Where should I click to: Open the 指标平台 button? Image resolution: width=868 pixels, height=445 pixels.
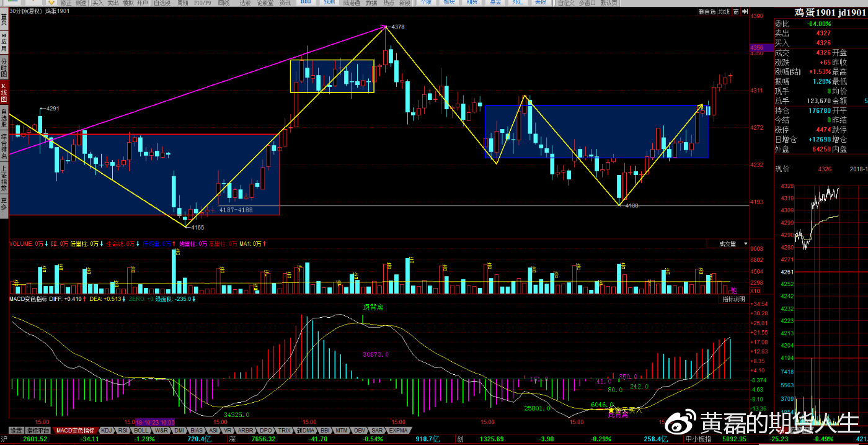(x=38, y=430)
